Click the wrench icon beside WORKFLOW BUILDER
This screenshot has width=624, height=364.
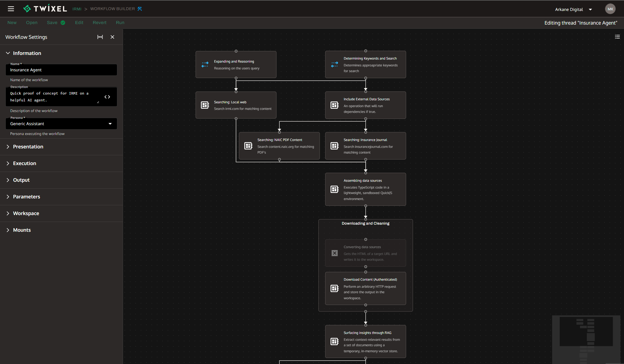pos(140,8)
